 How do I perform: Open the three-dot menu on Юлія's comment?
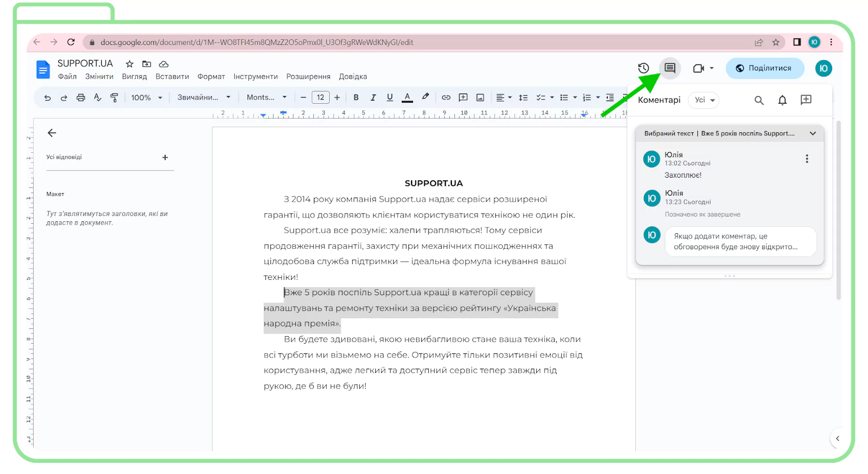pos(807,159)
